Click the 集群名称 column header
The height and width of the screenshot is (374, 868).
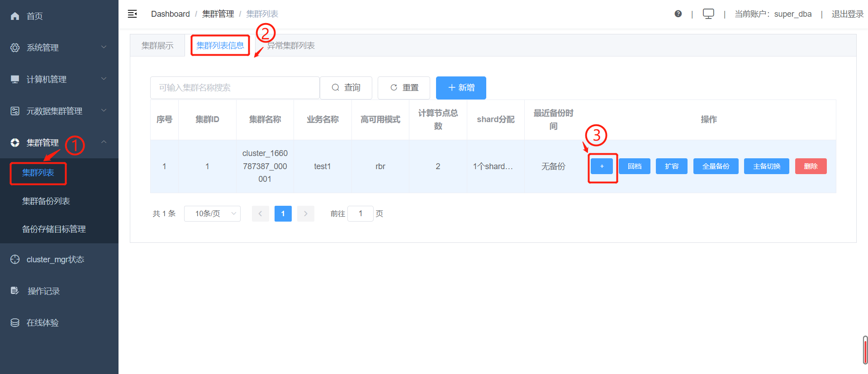(x=265, y=119)
